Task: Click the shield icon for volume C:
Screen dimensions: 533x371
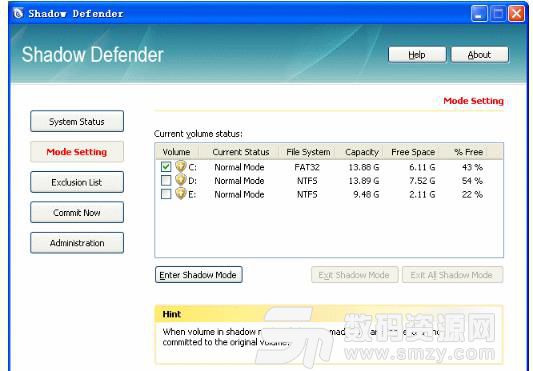Action: [180, 166]
